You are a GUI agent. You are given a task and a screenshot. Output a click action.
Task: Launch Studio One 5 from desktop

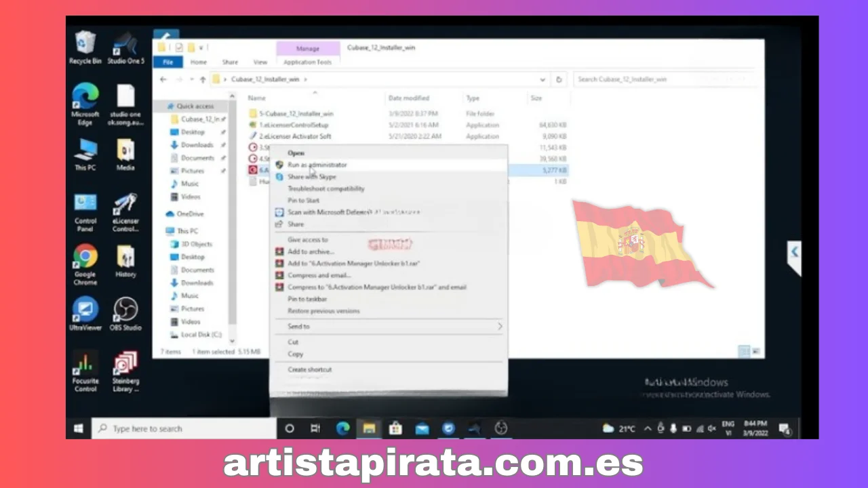click(x=125, y=47)
